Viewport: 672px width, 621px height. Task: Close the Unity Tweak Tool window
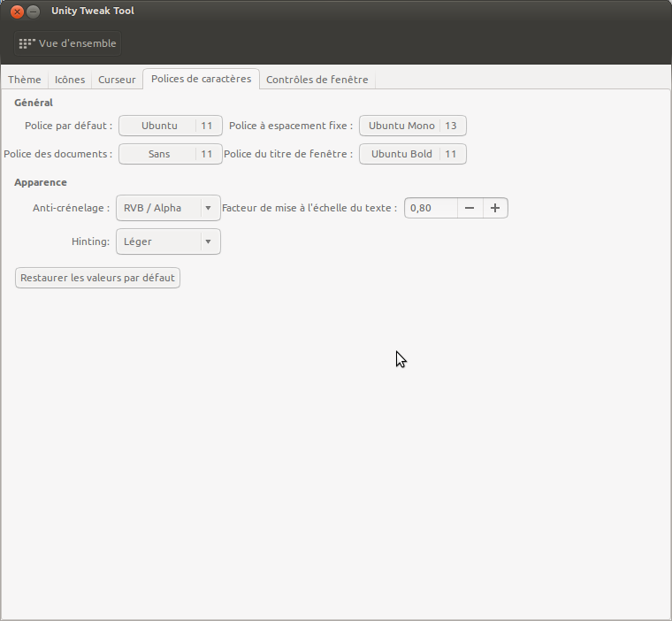pos(17,12)
